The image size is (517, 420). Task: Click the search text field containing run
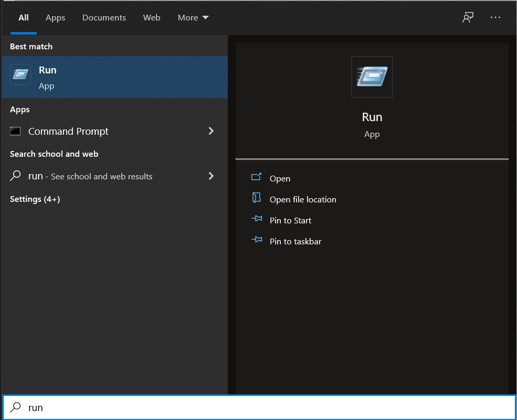(262, 407)
